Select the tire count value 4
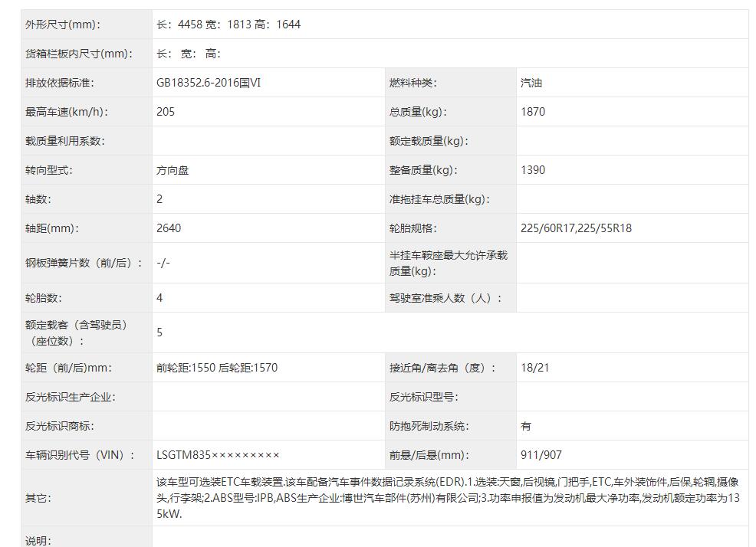Screen dimensions: 756x547 [159, 298]
